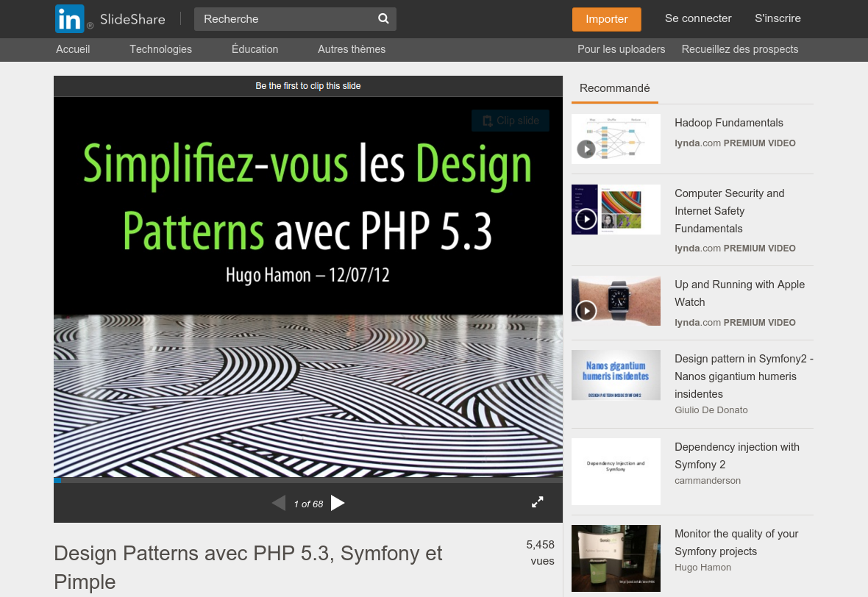
Task: Open the S'inscrire link
Action: pos(778,18)
